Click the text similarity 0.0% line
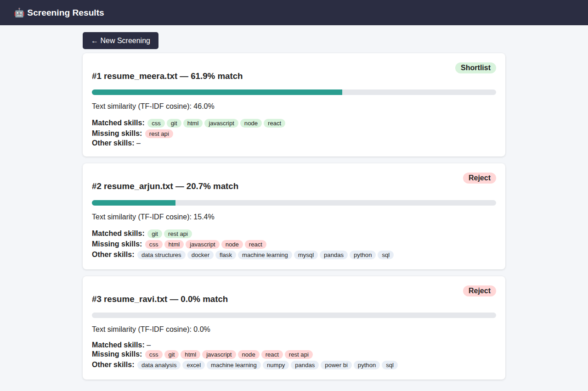The width and height of the screenshot is (588, 391). coord(151,330)
